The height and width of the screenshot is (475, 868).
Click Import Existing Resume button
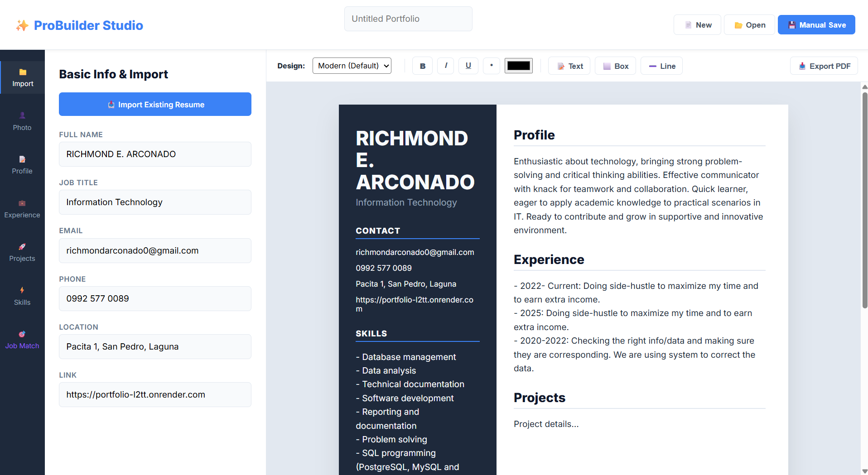(x=155, y=104)
